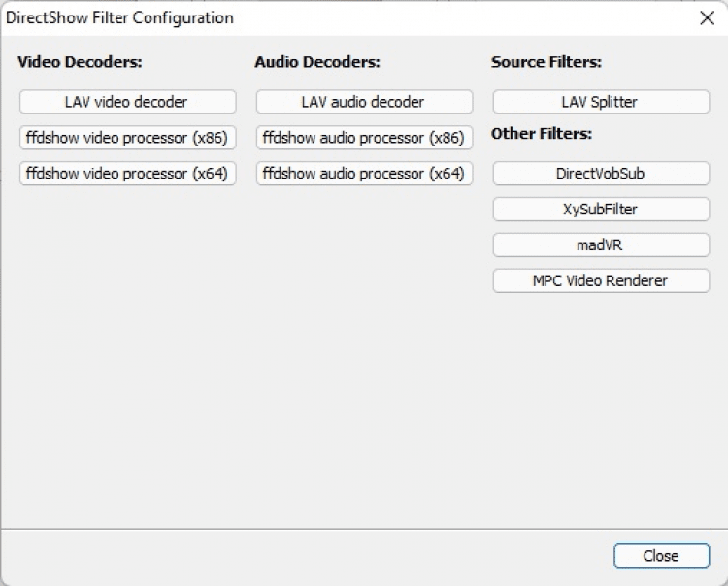Configure the DirectVobSub filter
This screenshot has height=586, width=728.
[x=601, y=174]
